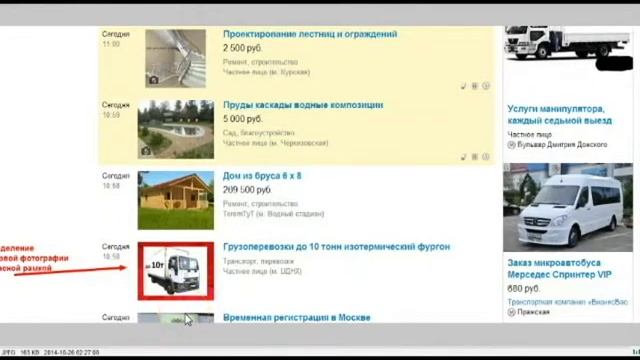Open the camera icon on the staircase thumbnail

[x=153, y=80]
